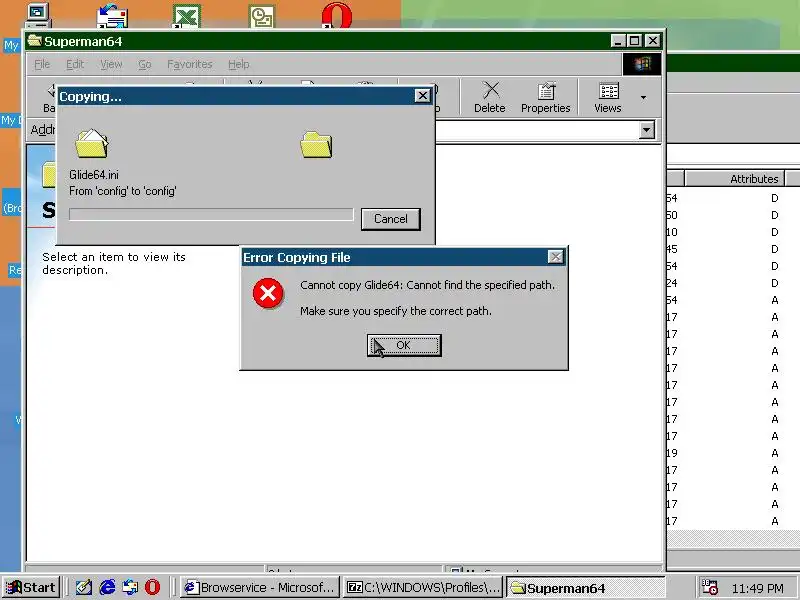Switch to 7-Zip C:\WINDOWS\Profiles taskbar window

click(423, 587)
